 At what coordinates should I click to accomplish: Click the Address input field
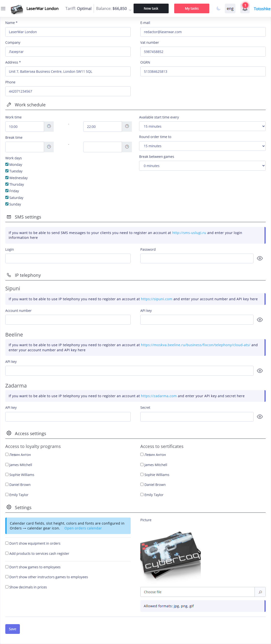(x=68, y=71)
